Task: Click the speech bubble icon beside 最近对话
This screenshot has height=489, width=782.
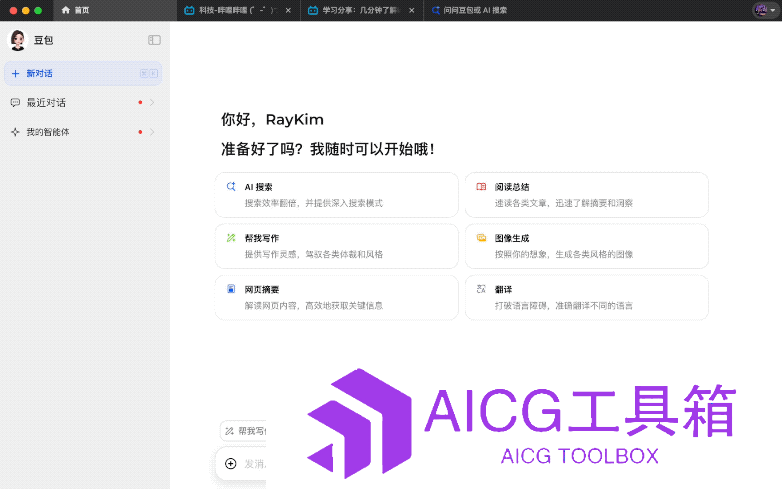Action: pyautogui.click(x=15, y=103)
